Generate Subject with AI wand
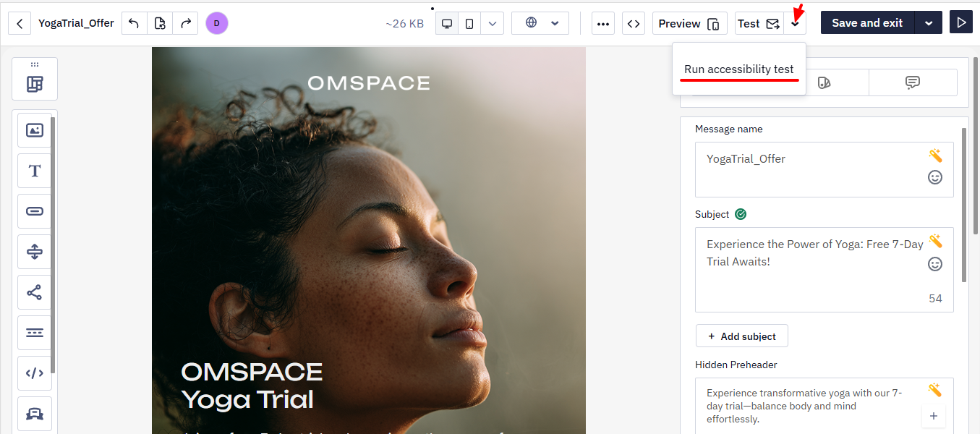Image resolution: width=980 pixels, height=434 pixels. pyautogui.click(x=935, y=241)
